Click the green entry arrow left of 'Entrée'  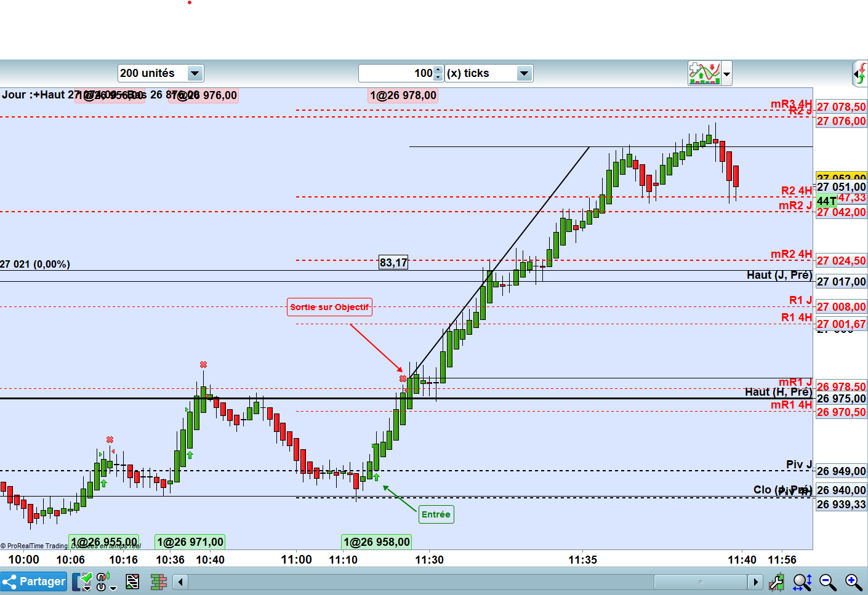pyautogui.click(x=377, y=477)
